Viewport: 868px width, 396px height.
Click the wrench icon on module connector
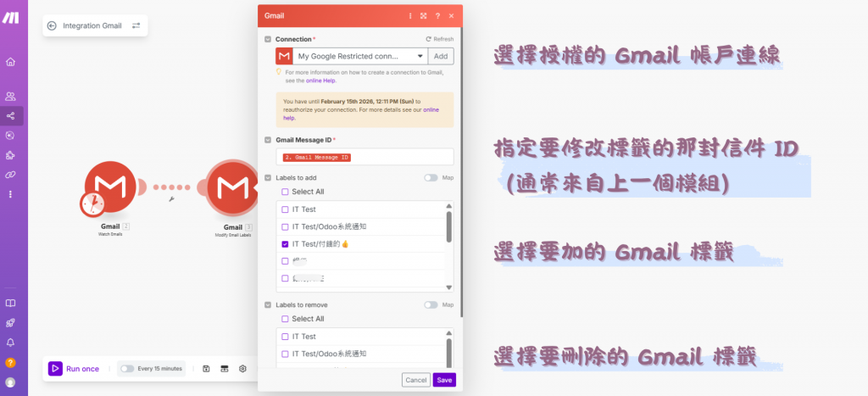point(171,198)
